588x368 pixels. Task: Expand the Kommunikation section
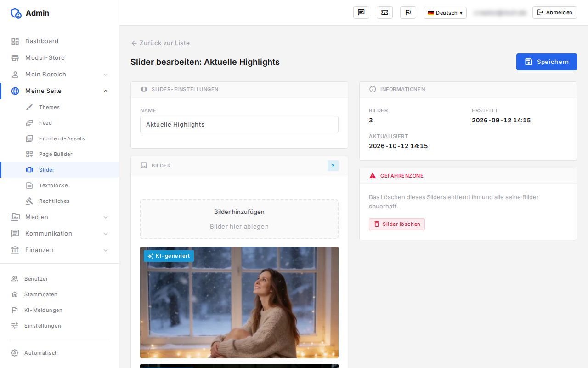coord(60,234)
